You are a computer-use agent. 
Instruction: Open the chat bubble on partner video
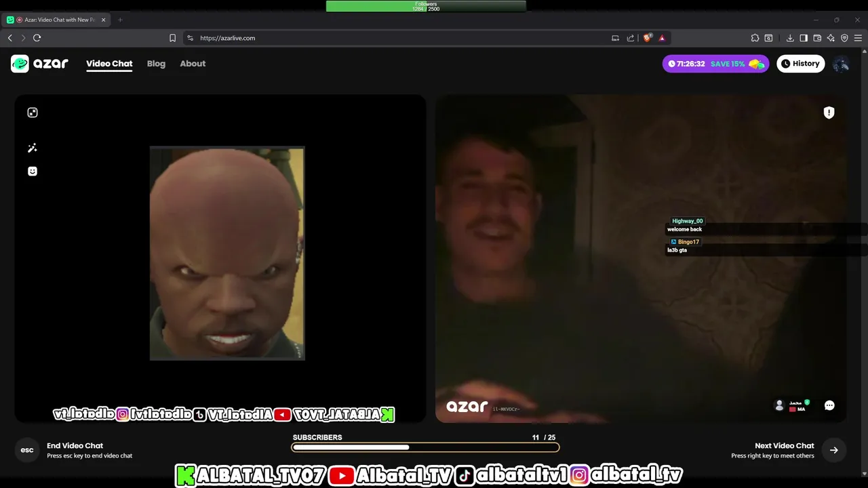pos(829,405)
